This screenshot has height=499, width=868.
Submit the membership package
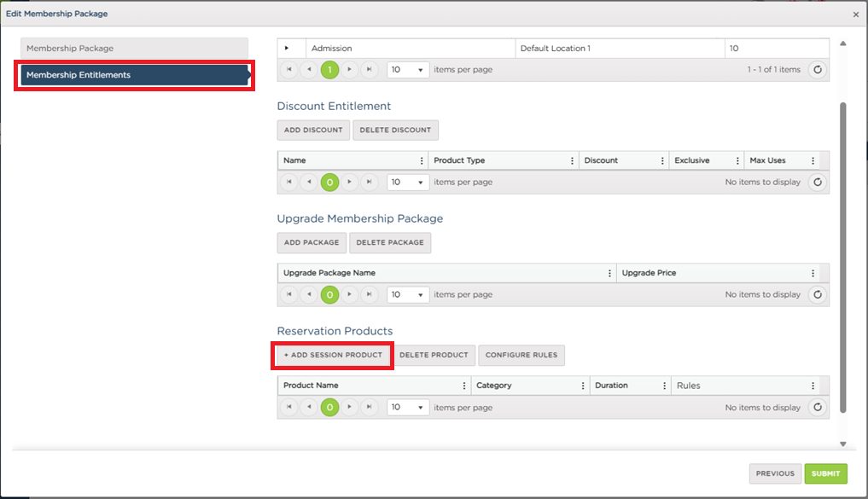coord(826,473)
